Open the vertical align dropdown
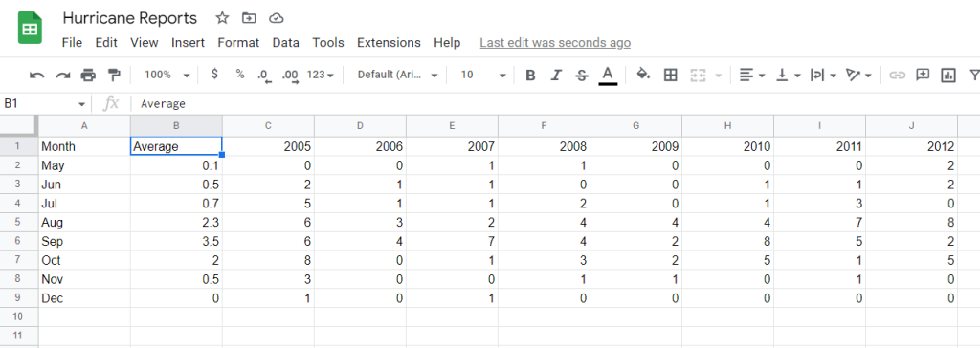 pos(789,75)
